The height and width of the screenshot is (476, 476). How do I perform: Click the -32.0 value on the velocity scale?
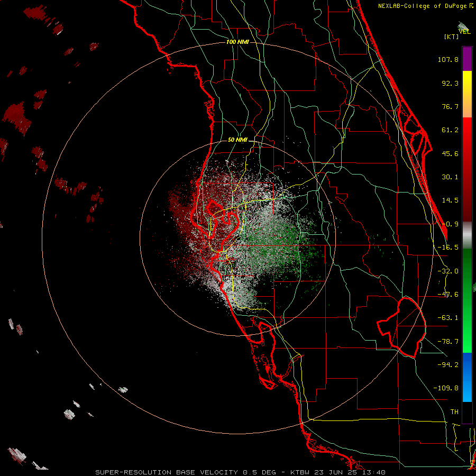(448, 271)
